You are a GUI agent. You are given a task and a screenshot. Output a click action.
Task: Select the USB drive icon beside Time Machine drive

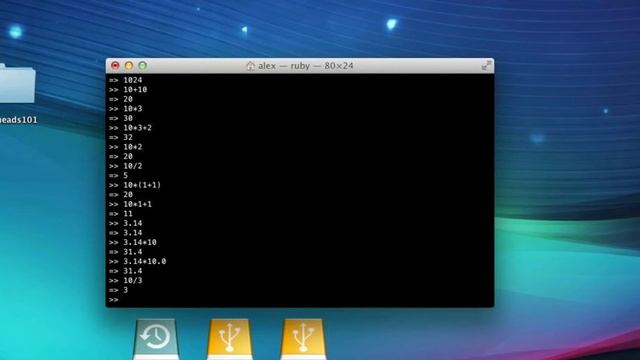coord(229,339)
